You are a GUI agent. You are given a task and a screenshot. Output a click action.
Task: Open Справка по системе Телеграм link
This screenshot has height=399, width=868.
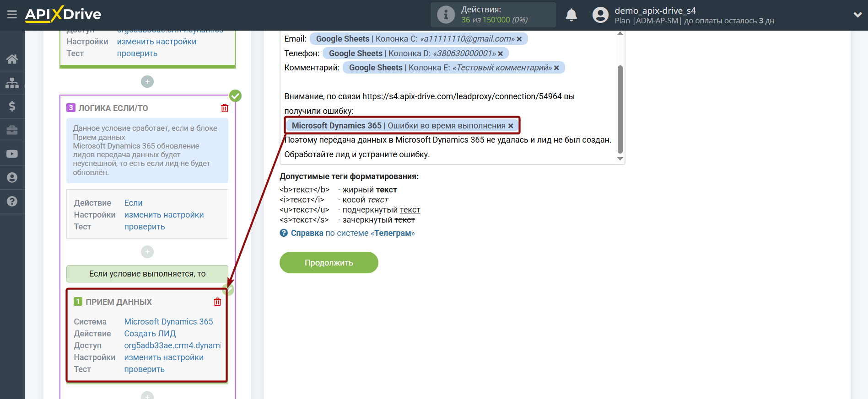tap(353, 233)
